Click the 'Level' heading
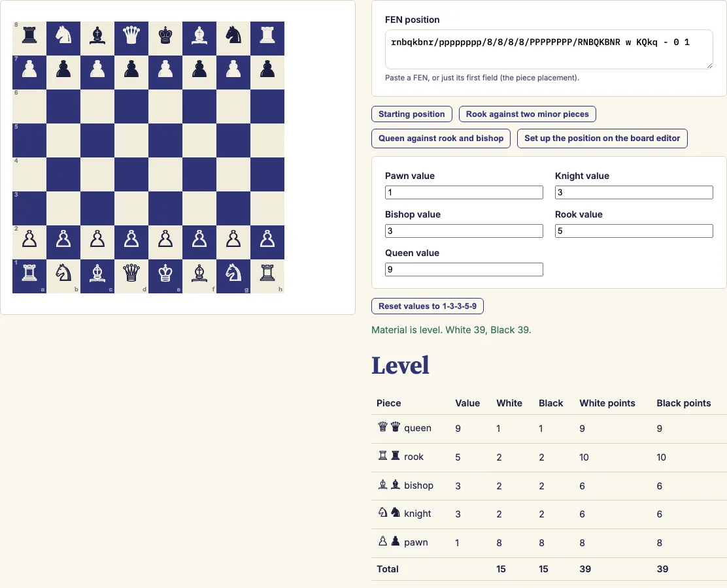 400,366
